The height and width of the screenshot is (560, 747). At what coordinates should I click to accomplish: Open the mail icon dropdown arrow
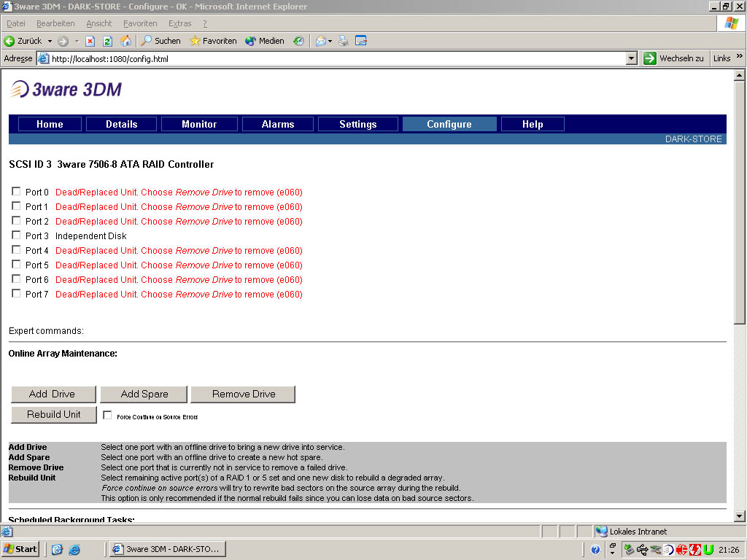tap(330, 41)
